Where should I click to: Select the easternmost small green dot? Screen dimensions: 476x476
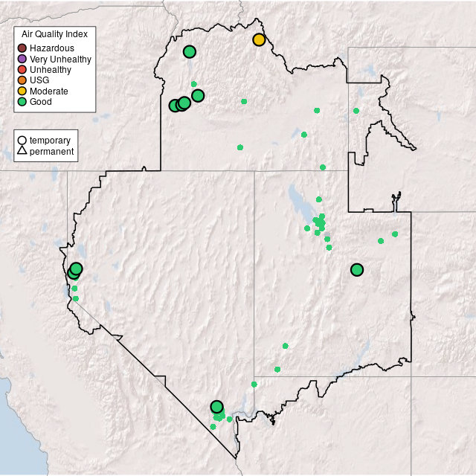pos(395,234)
